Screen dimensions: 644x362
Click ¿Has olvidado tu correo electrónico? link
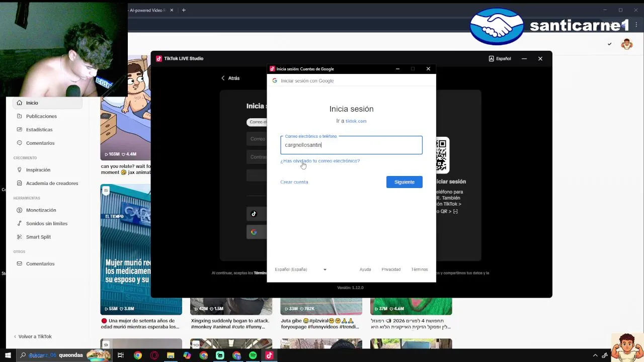[320, 161]
